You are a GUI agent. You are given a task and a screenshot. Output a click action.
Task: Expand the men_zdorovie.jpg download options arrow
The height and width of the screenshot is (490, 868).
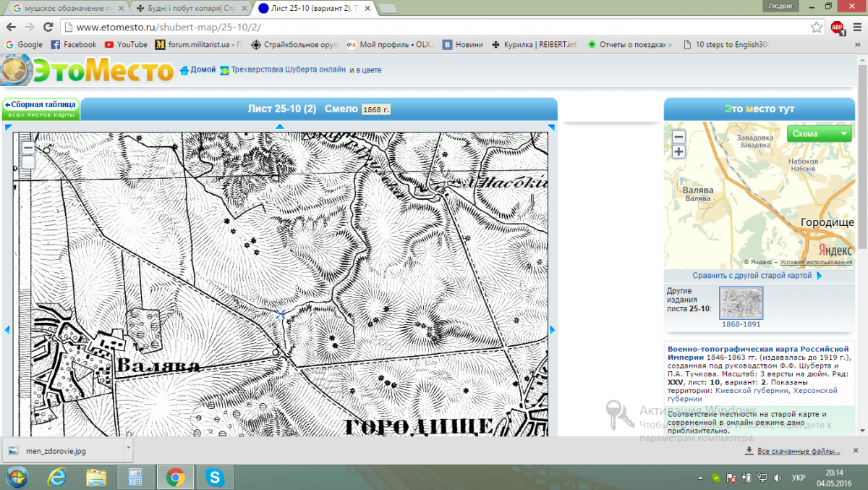coord(128,449)
